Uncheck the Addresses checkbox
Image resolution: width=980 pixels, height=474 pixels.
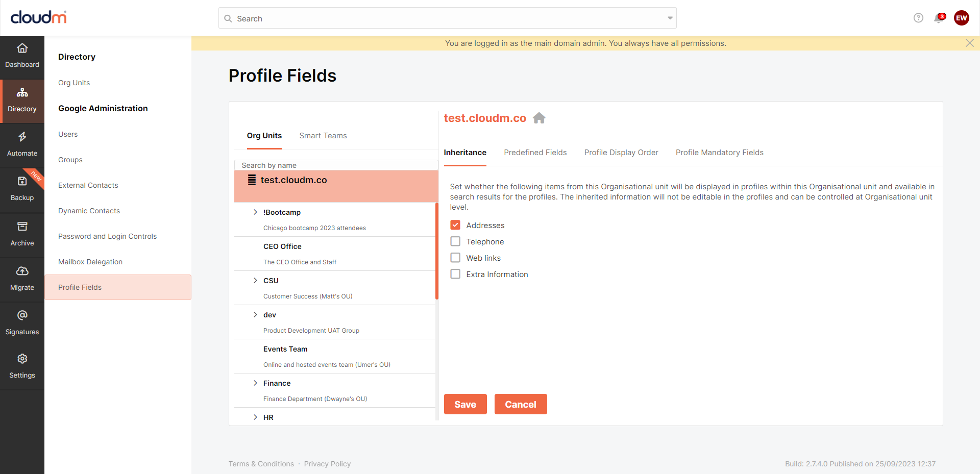(455, 225)
